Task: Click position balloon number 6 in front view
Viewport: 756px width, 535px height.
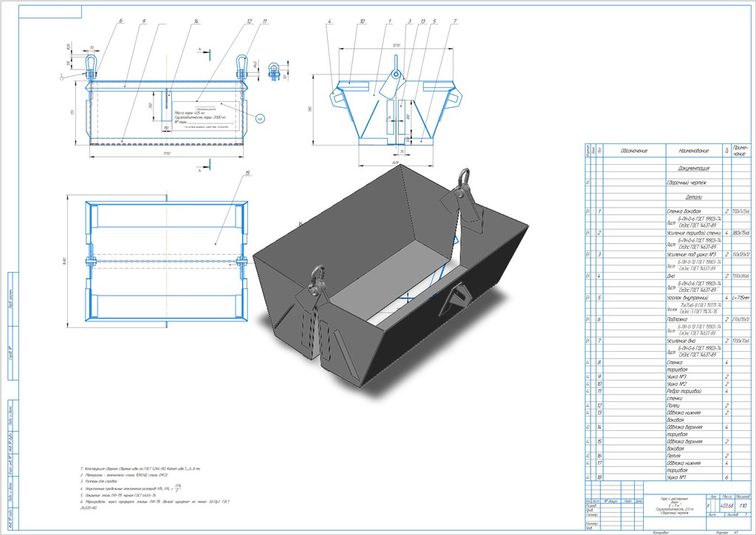Action: pos(120,21)
